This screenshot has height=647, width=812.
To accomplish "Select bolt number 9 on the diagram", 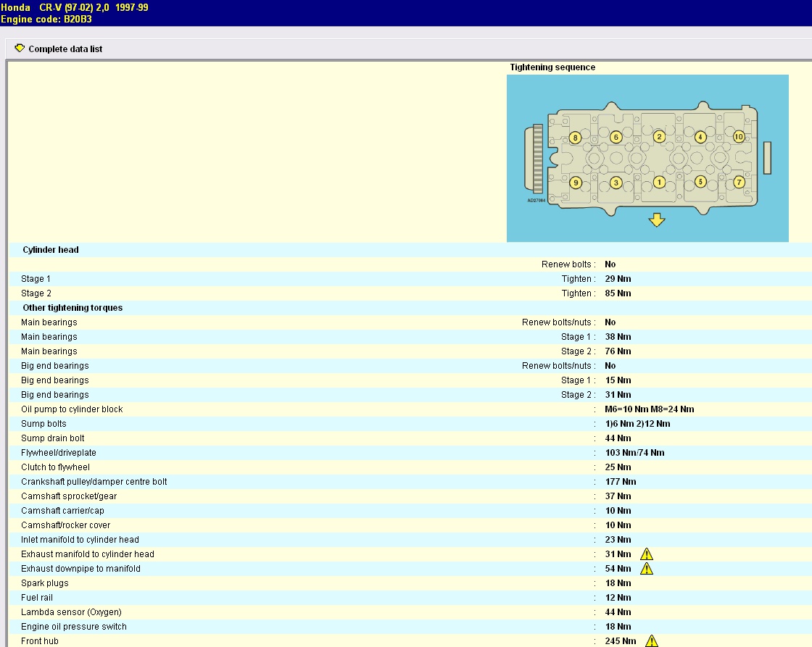I will [x=575, y=183].
